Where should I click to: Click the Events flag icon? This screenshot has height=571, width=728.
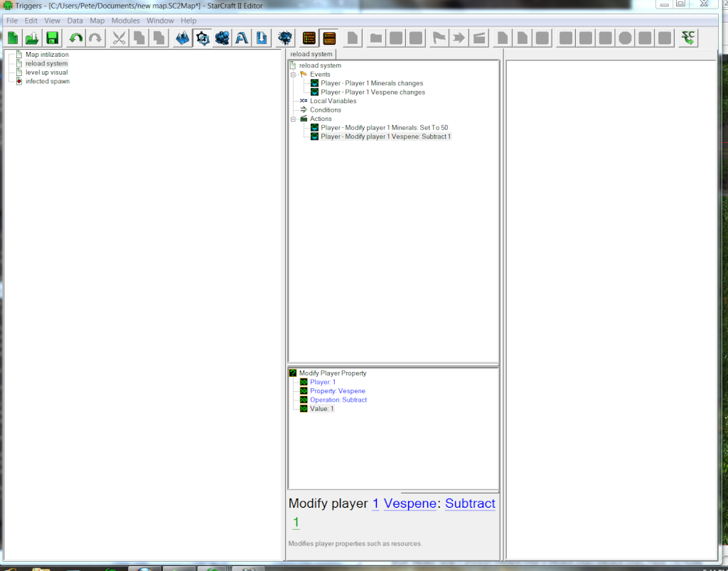tap(304, 74)
